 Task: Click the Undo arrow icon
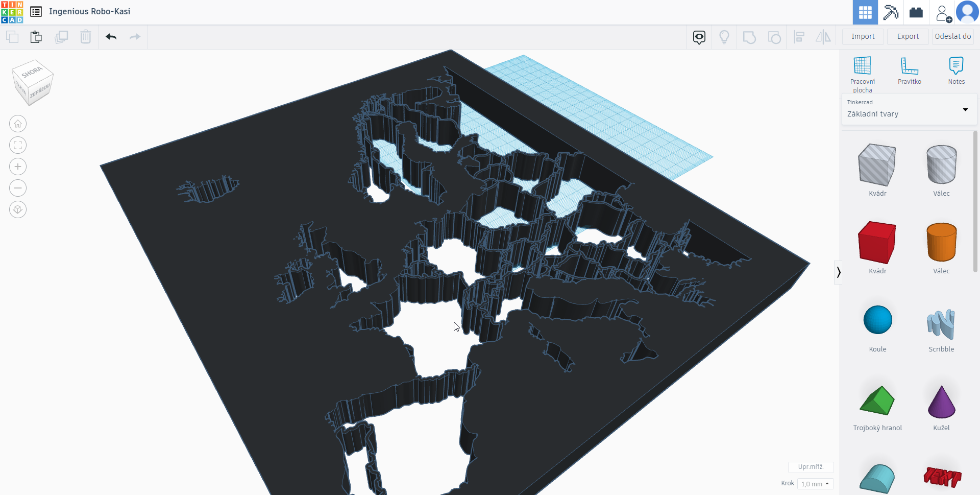click(111, 37)
